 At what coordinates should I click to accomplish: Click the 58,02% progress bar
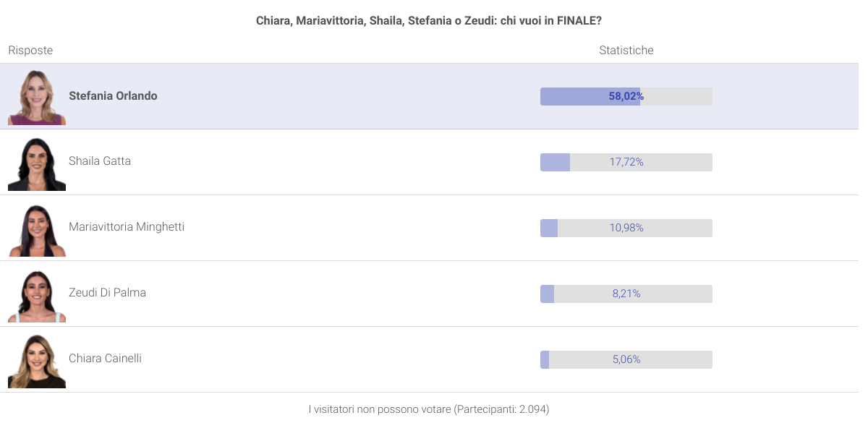[x=626, y=96]
